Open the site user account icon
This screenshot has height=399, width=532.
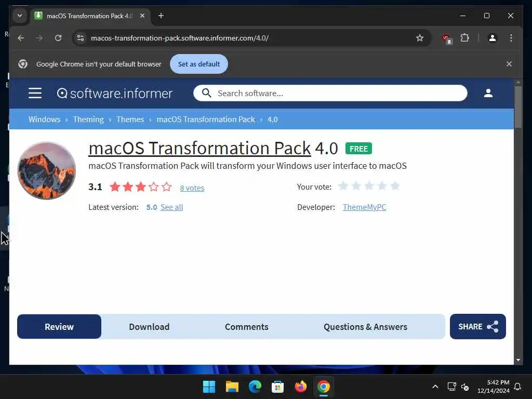(488, 93)
